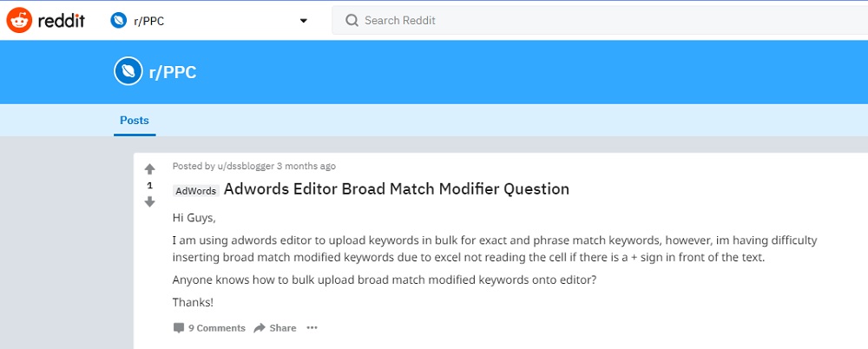Image resolution: width=868 pixels, height=349 pixels.
Task: Click the post vote score number
Action: [149, 186]
